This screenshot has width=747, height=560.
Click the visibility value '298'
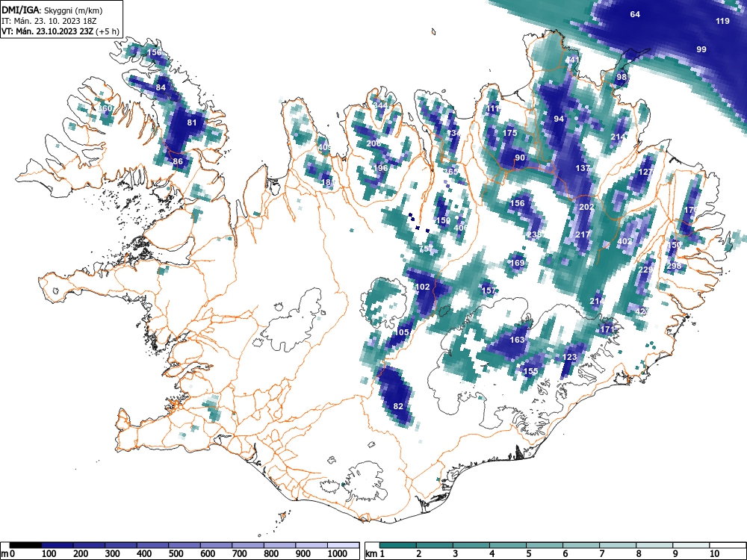pos(674,266)
